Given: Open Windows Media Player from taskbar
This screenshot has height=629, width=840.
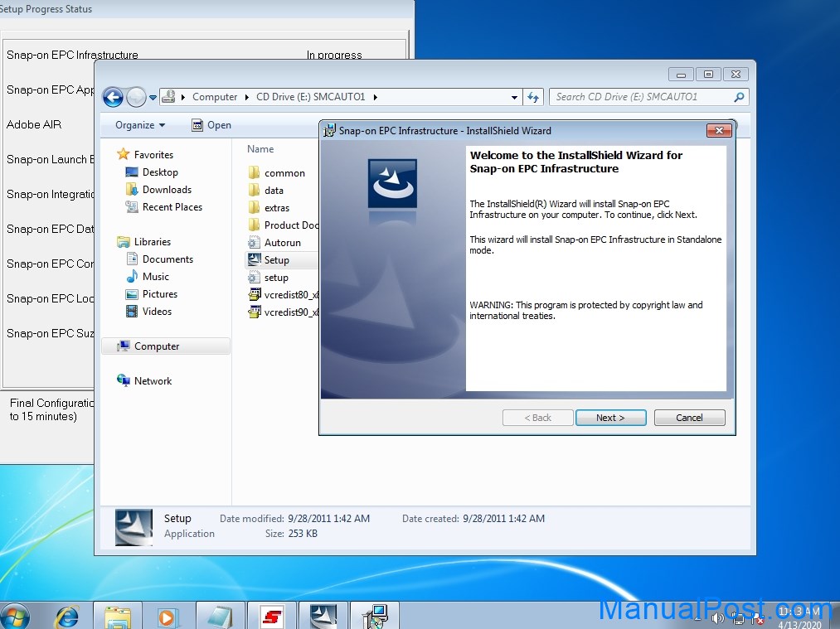Looking at the screenshot, I should click(x=168, y=617).
